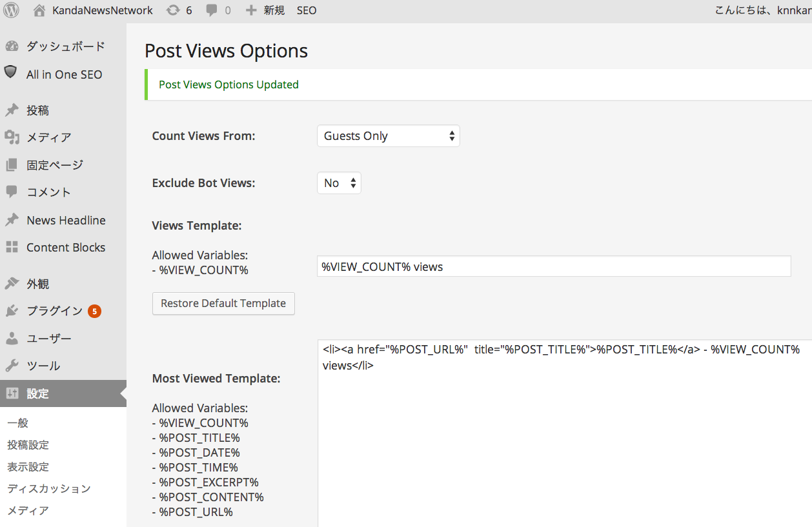Click the plus icon for 新規

pos(252,10)
